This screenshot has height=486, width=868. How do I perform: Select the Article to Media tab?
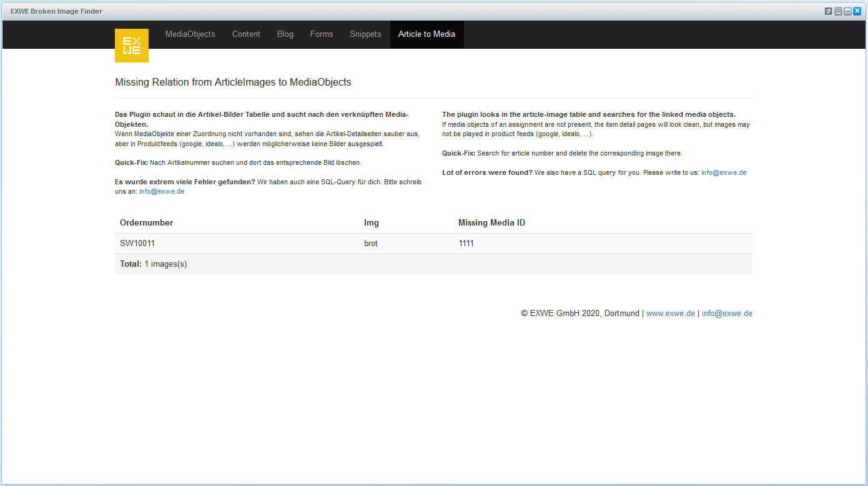pyautogui.click(x=427, y=34)
